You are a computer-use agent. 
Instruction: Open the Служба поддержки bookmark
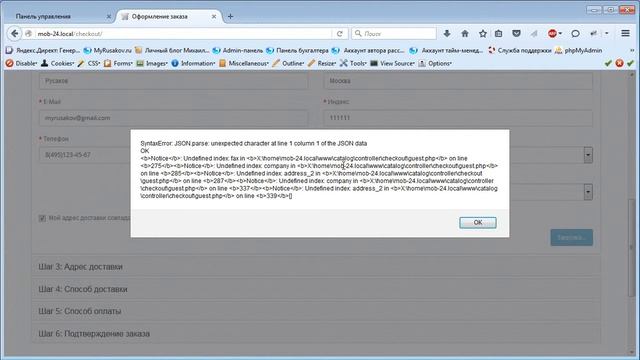(520, 50)
